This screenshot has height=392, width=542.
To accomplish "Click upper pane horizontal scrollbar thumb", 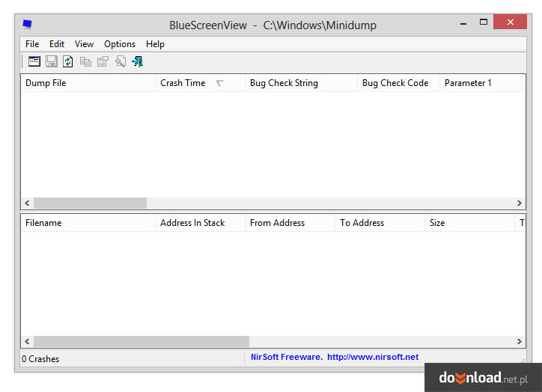I will pyautogui.click(x=91, y=203).
